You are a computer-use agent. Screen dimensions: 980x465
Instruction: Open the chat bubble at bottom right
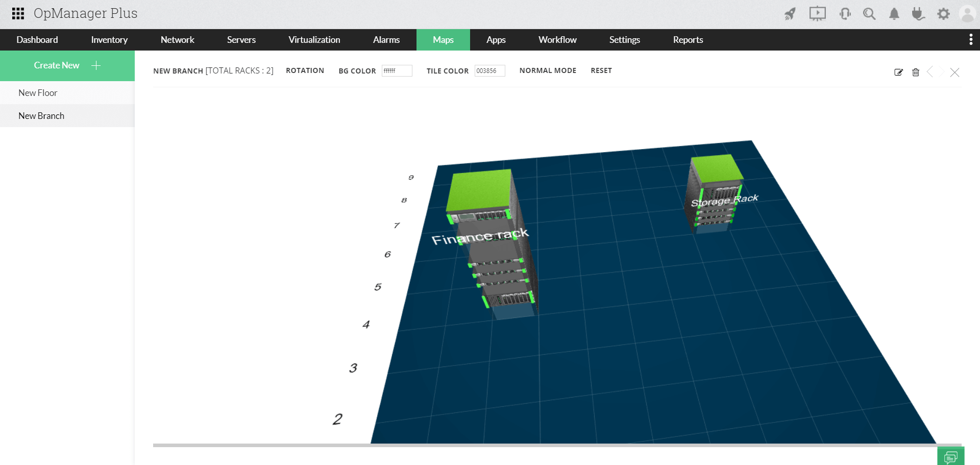pos(951,457)
